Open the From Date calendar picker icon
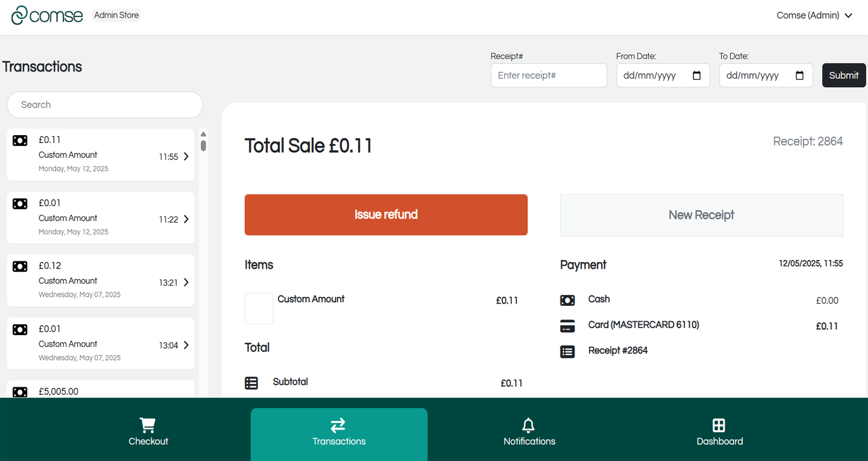 pyautogui.click(x=697, y=75)
